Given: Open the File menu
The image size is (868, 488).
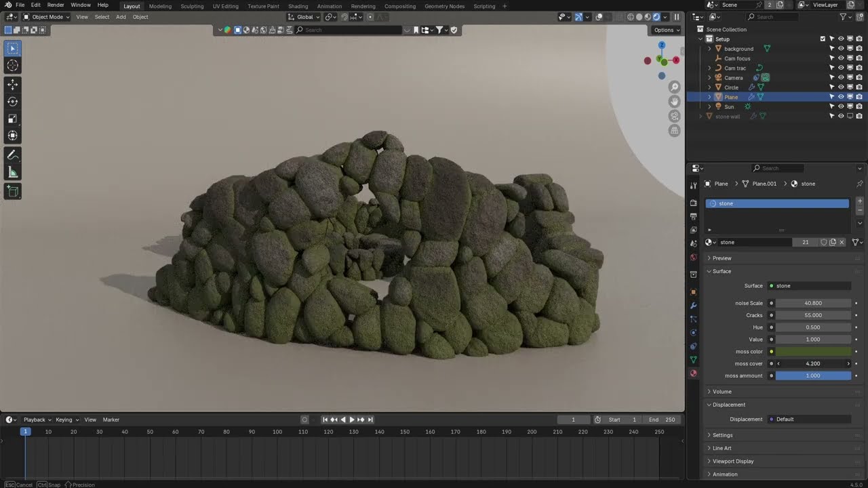Looking at the screenshot, I should tap(20, 5).
